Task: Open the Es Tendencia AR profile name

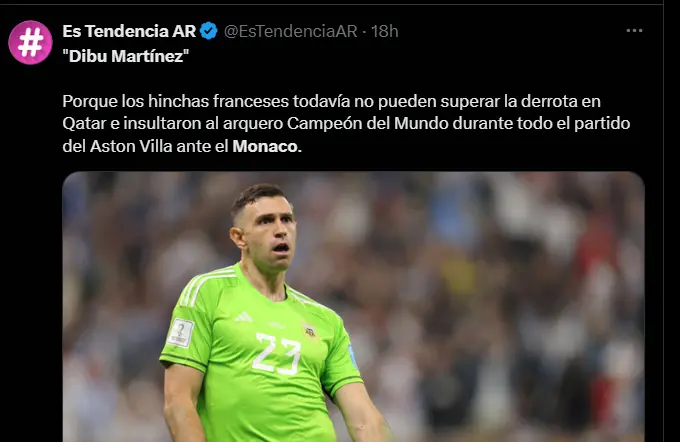Action: (129, 31)
